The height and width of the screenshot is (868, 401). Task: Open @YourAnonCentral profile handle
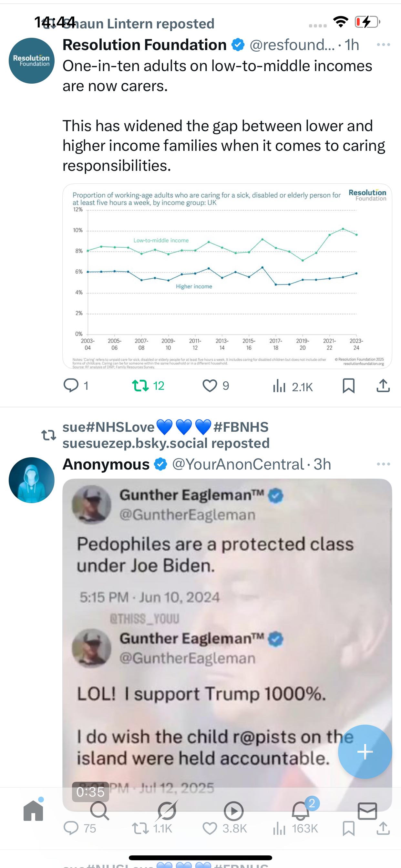pyautogui.click(x=238, y=464)
